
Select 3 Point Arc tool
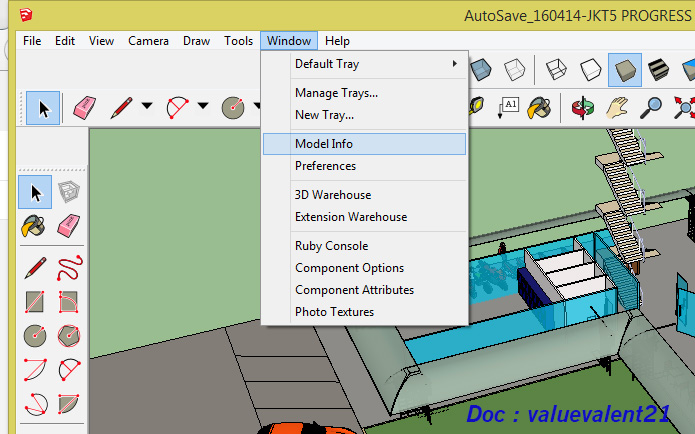[x=35, y=404]
